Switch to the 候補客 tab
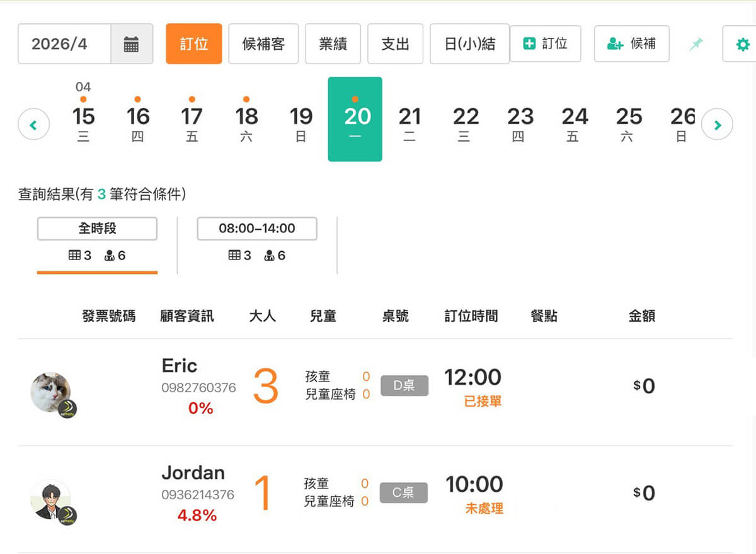The height and width of the screenshot is (554, 756). tap(263, 44)
